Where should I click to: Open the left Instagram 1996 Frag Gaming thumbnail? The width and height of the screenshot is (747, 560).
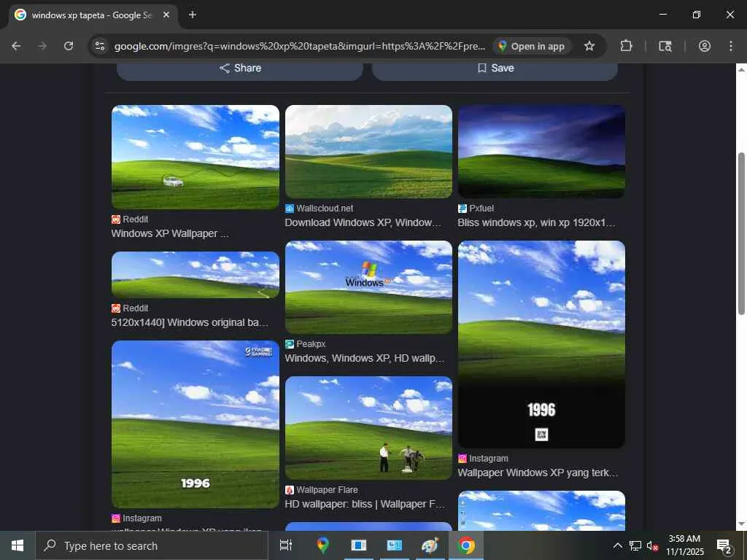196,424
